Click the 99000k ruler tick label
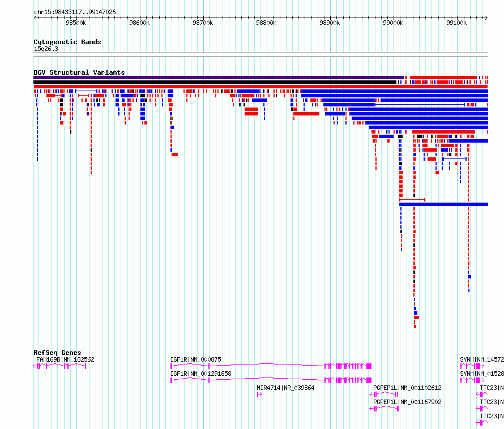The image size is (504, 429). pyautogui.click(x=393, y=23)
